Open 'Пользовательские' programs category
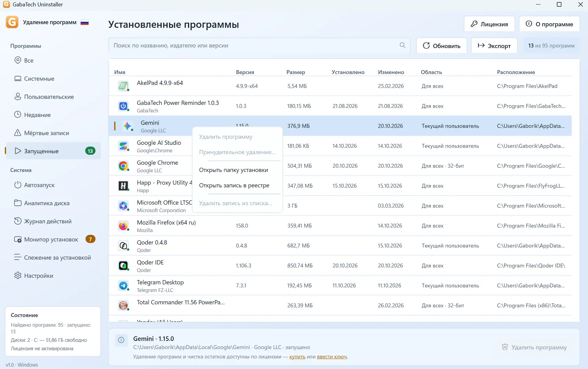The height and width of the screenshot is (369, 588). click(53, 97)
